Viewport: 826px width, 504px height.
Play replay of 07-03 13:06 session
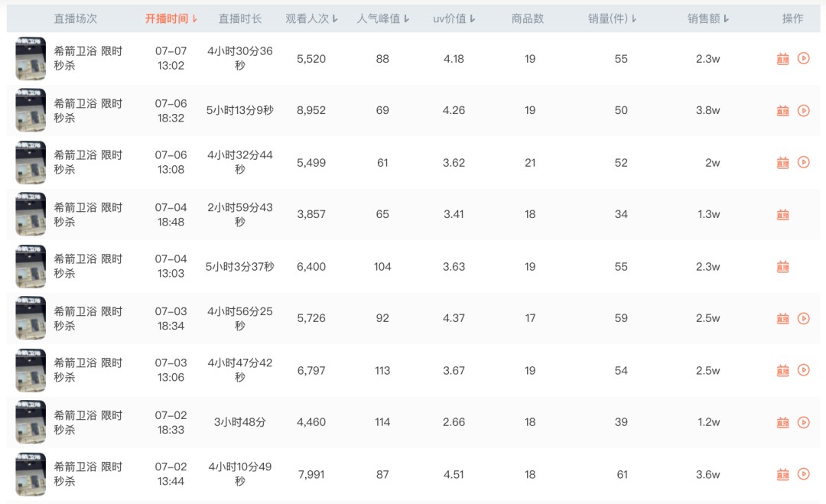click(803, 369)
